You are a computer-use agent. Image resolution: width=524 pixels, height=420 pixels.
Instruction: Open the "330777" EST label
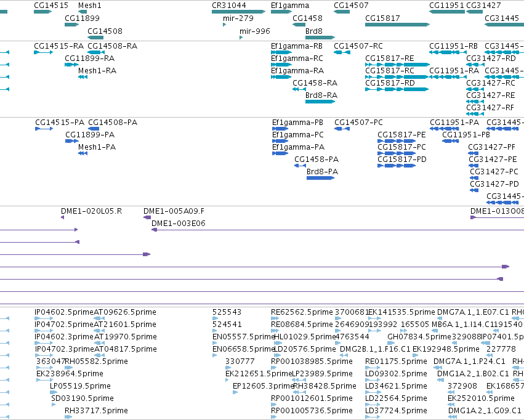[240, 361]
